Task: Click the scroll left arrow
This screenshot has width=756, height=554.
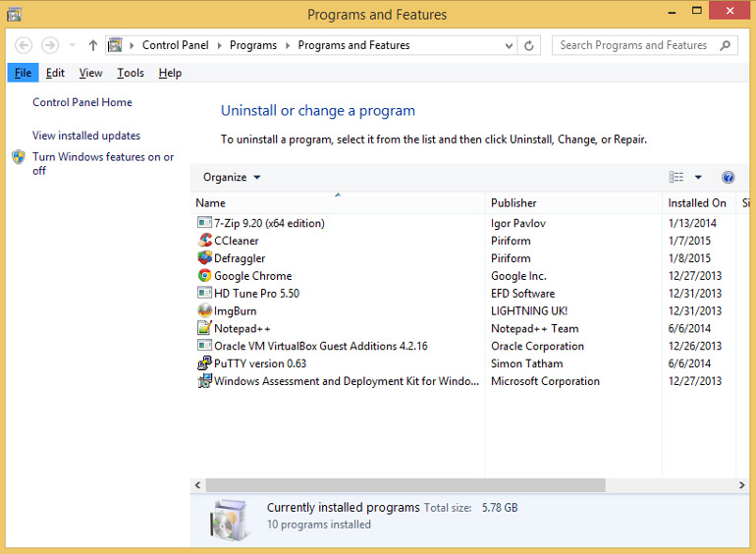Action: point(197,485)
